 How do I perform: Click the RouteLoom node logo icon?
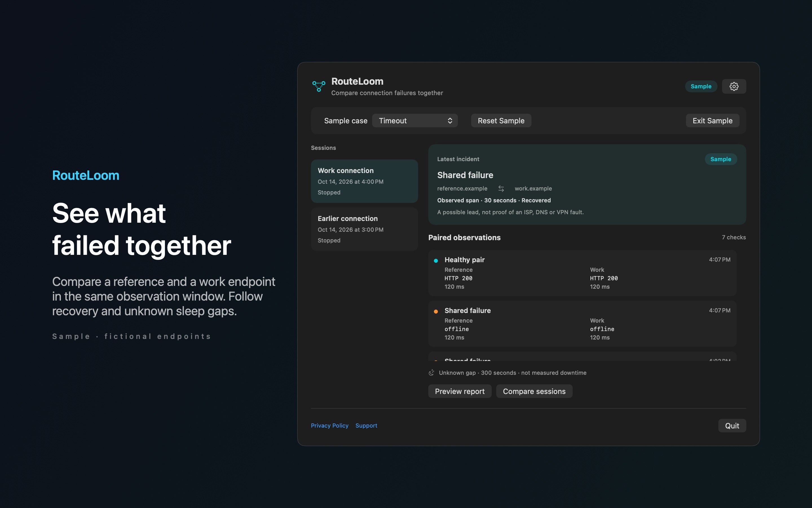[319, 86]
